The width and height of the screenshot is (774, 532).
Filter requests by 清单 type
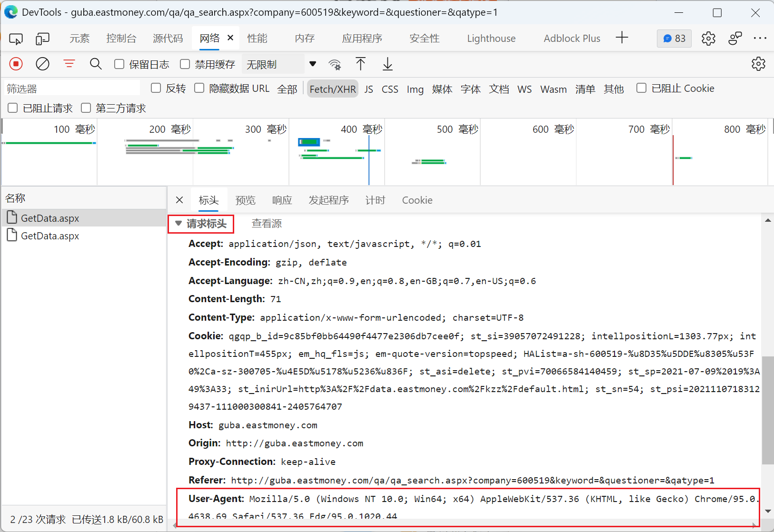tap(585, 89)
